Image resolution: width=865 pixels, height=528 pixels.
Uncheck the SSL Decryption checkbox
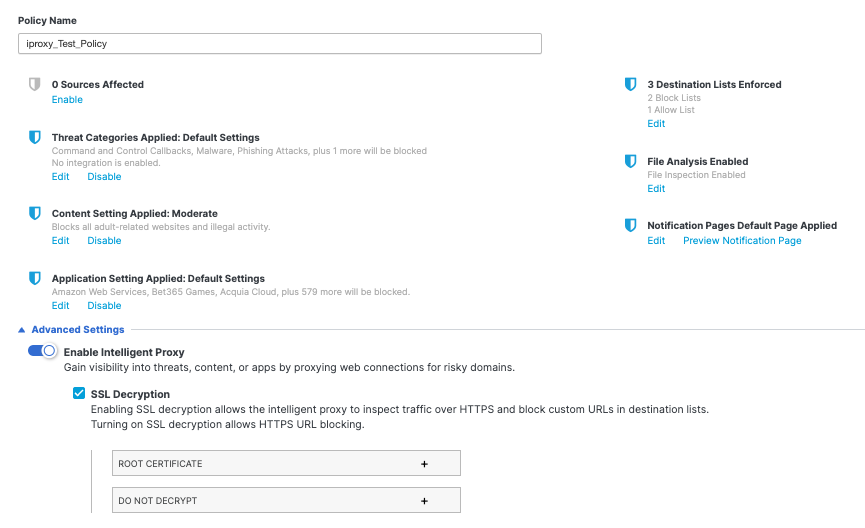click(x=79, y=394)
